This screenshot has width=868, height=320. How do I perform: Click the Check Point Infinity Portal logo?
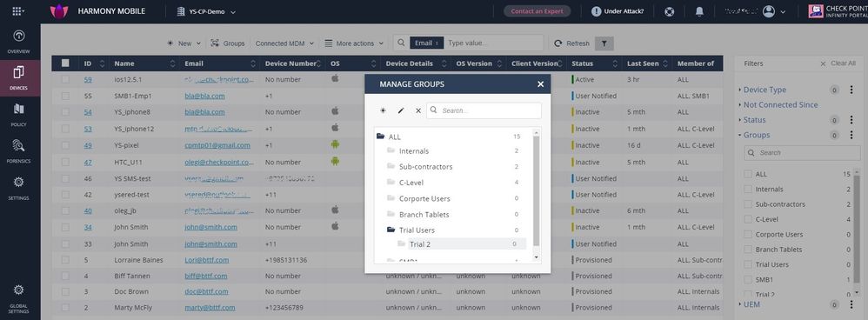[838, 11]
